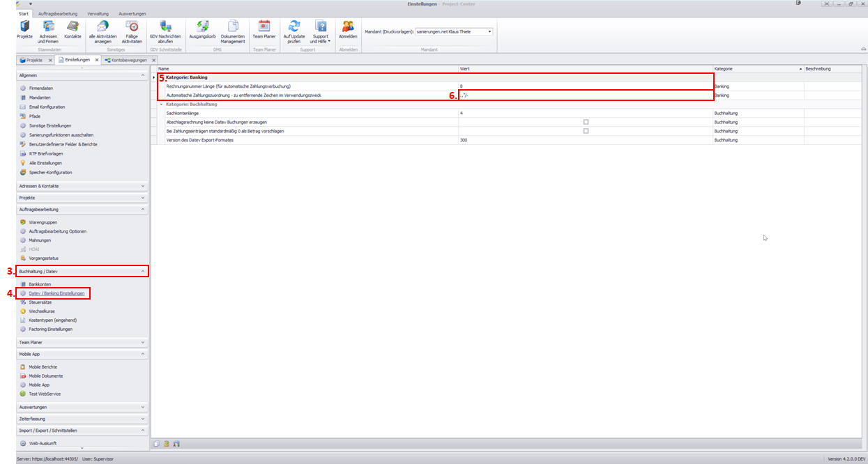Launch Dokumenten Management
Viewport: 868px width, 464px height.
(233, 30)
